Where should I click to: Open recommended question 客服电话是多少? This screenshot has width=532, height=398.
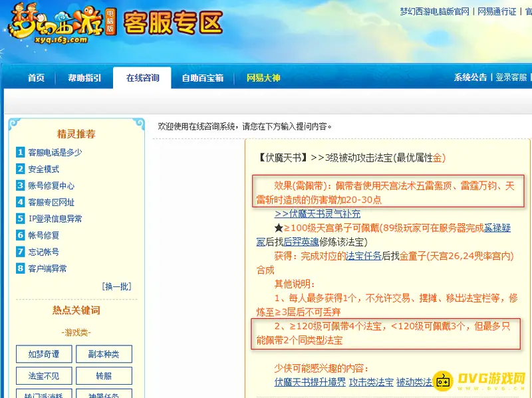tap(55, 153)
